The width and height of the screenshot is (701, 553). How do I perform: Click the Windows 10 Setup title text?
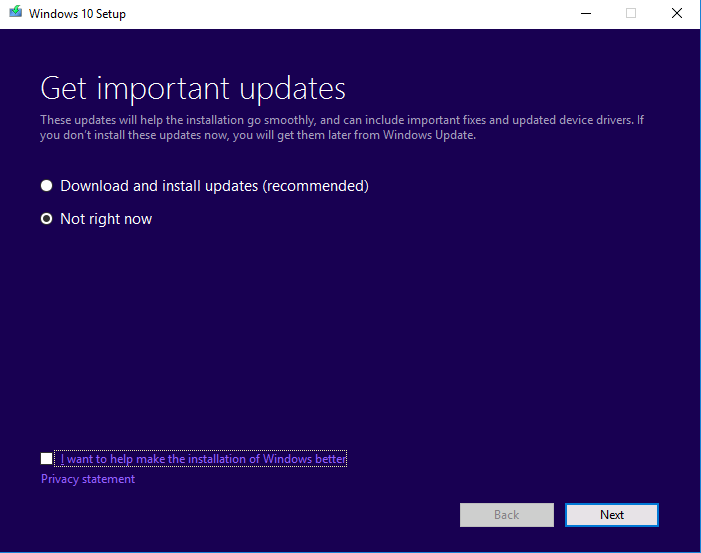tap(77, 14)
